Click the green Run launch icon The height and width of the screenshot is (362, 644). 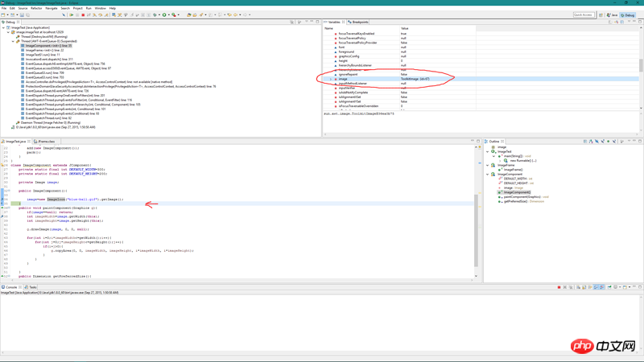(164, 14)
